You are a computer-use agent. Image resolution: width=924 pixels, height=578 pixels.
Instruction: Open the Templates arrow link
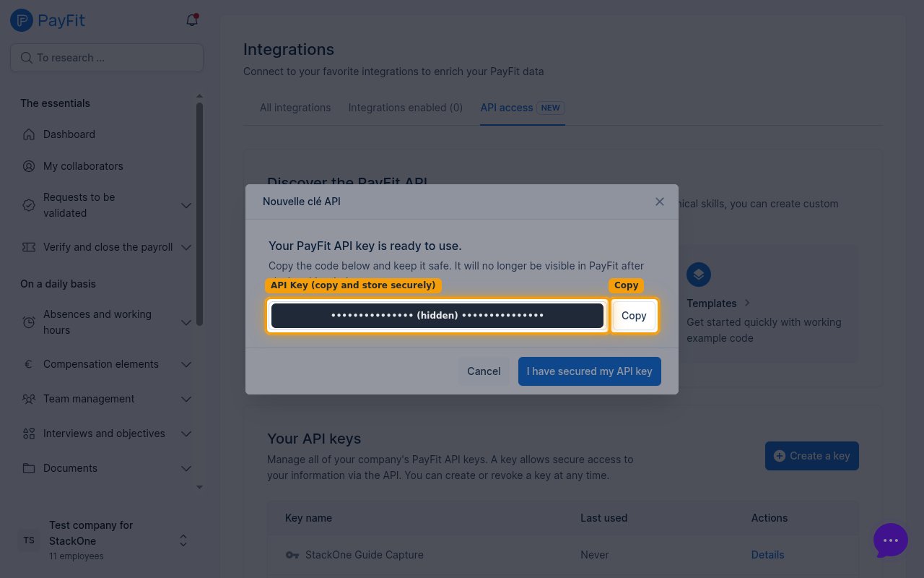747,303
